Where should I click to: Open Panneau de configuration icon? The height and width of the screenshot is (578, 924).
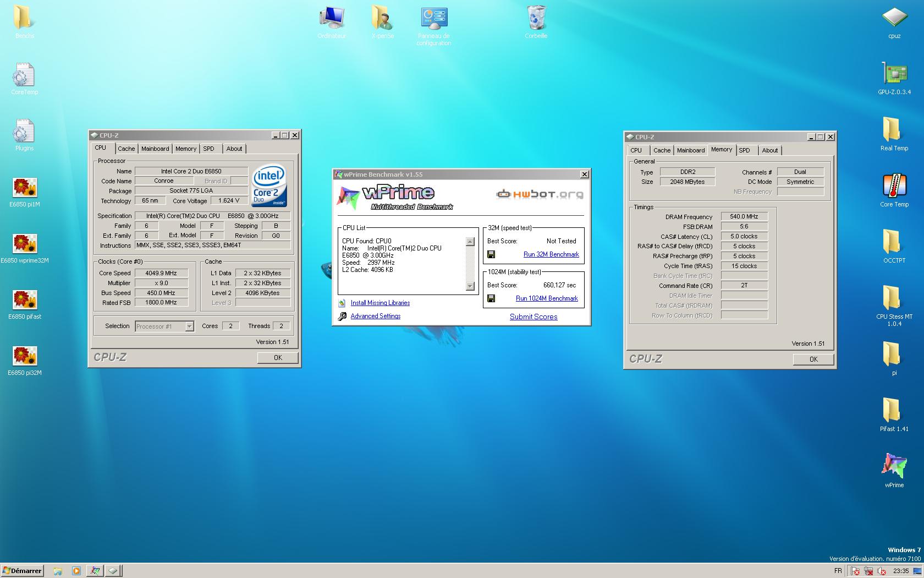pos(434,26)
